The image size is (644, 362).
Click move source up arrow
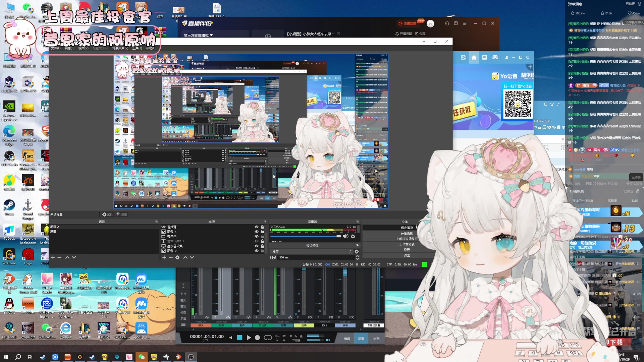(x=185, y=257)
